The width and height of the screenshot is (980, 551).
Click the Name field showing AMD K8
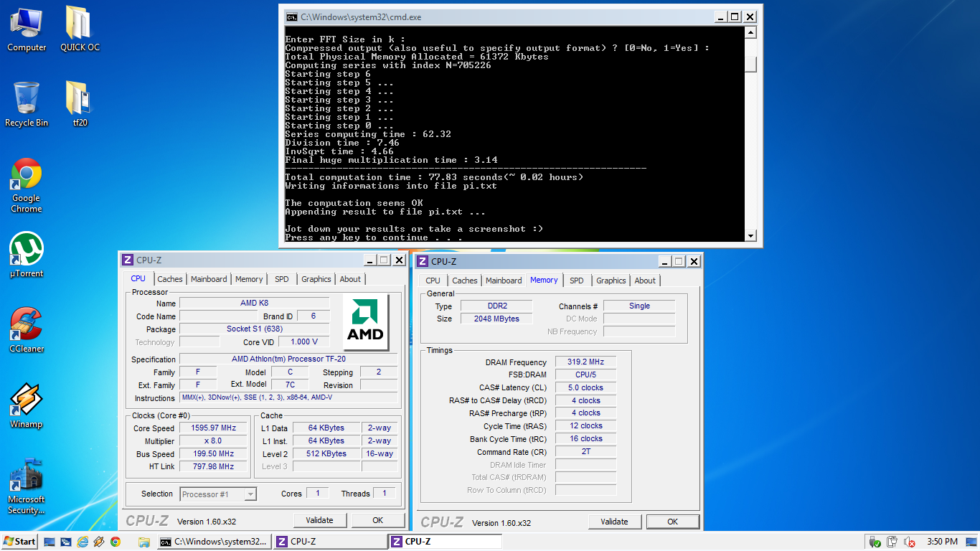(254, 303)
